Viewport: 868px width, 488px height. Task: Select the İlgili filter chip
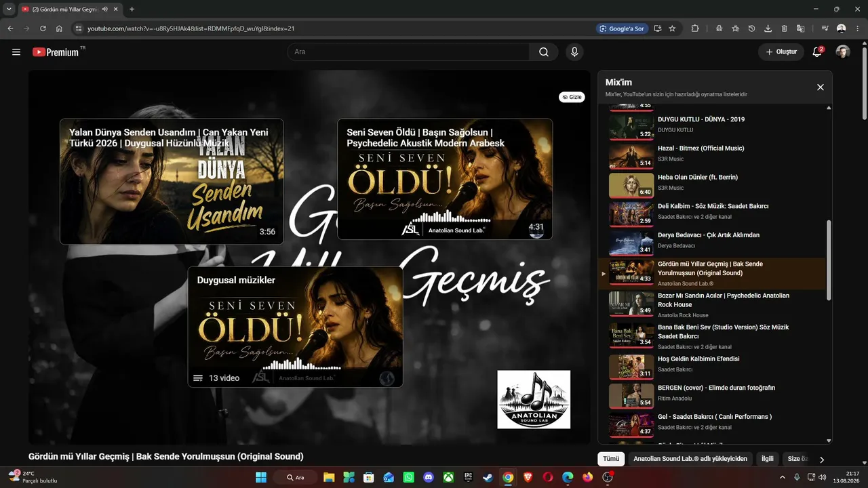[x=767, y=459]
